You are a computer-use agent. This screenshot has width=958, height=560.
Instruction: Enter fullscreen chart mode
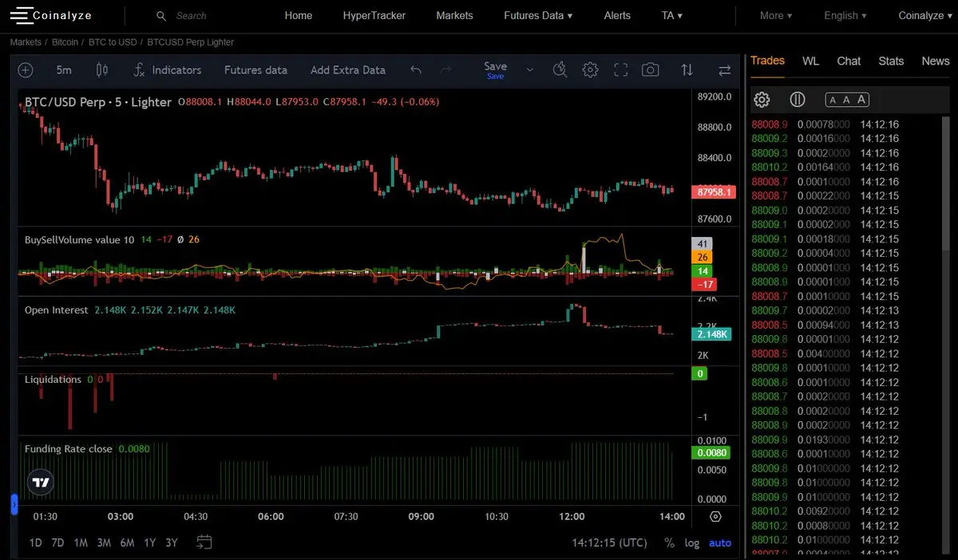(620, 70)
